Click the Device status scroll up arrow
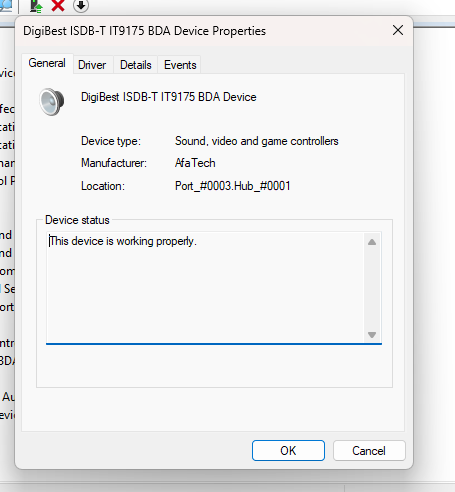The height and width of the screenshot is (492, 455). (x=372, y=242)
